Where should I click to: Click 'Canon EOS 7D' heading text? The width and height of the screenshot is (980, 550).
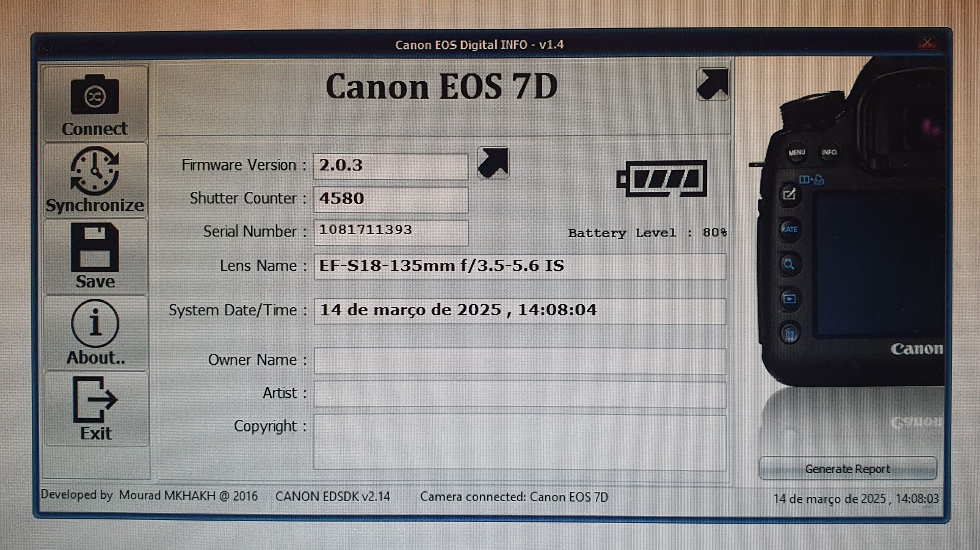click(x=441, y=87)
